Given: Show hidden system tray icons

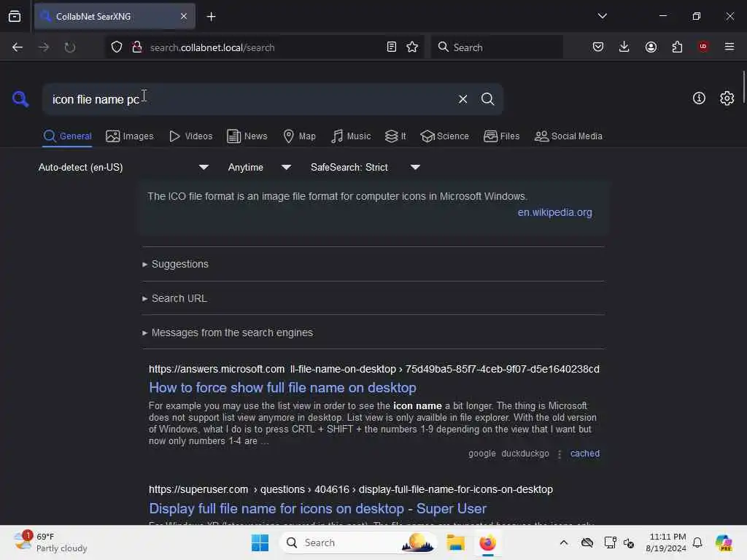Looking at the screenshot, I should 564,542.
